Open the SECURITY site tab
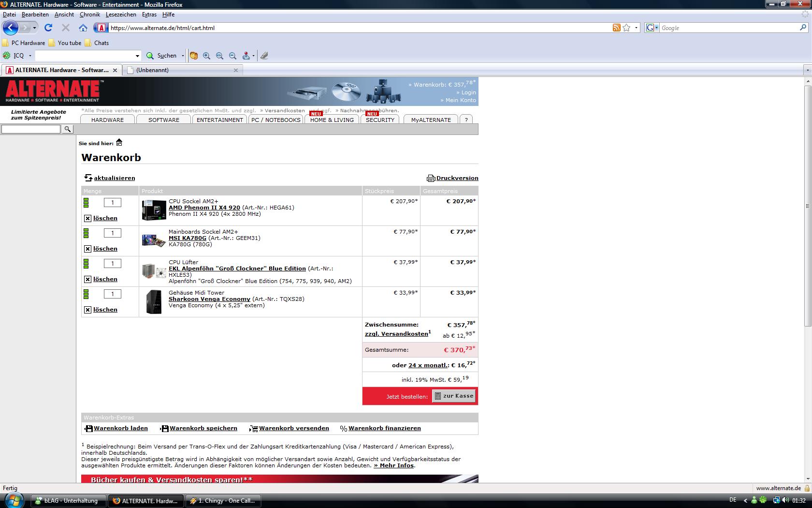812x508 pixels. 380,120
